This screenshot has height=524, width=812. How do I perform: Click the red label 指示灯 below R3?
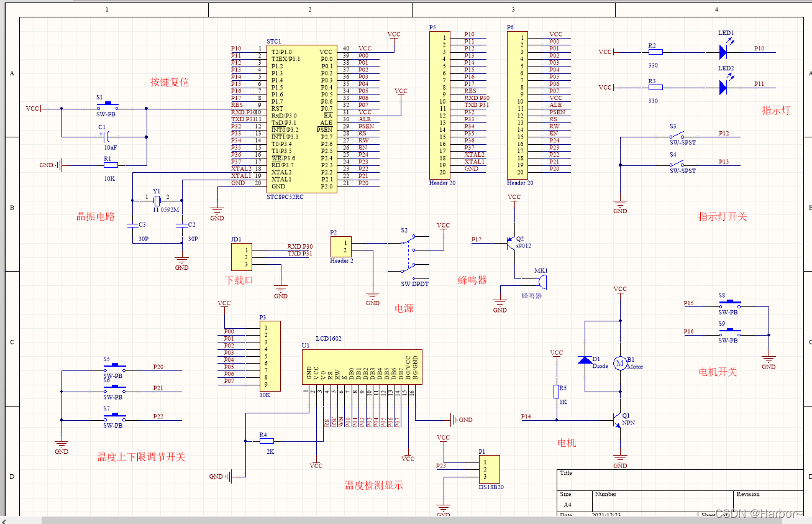[777, 110]
